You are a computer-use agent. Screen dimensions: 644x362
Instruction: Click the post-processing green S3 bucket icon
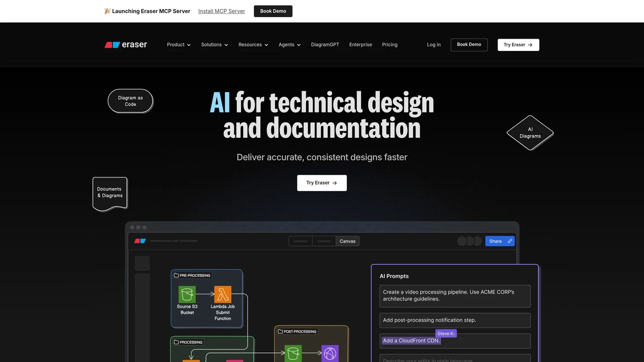point(293,353)
